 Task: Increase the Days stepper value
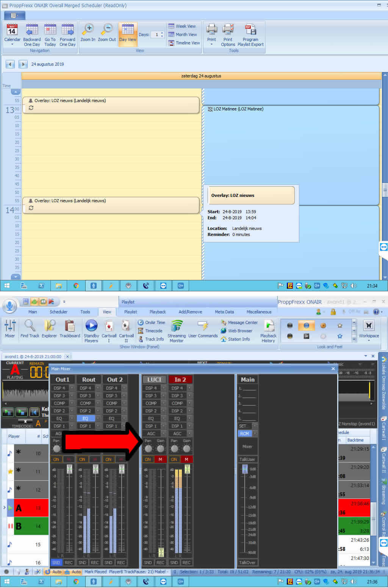[x=162, y=33]
